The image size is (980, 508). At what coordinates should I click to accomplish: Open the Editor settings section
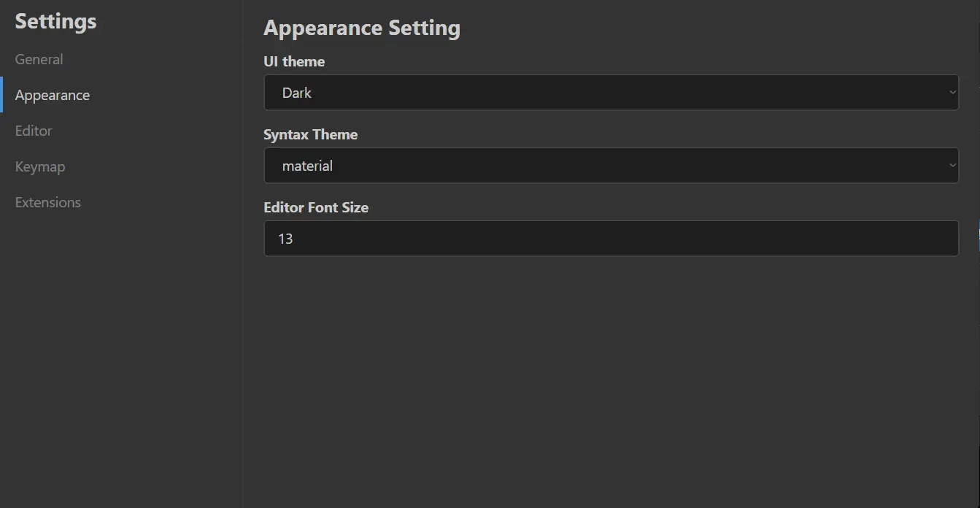[34, 131]
